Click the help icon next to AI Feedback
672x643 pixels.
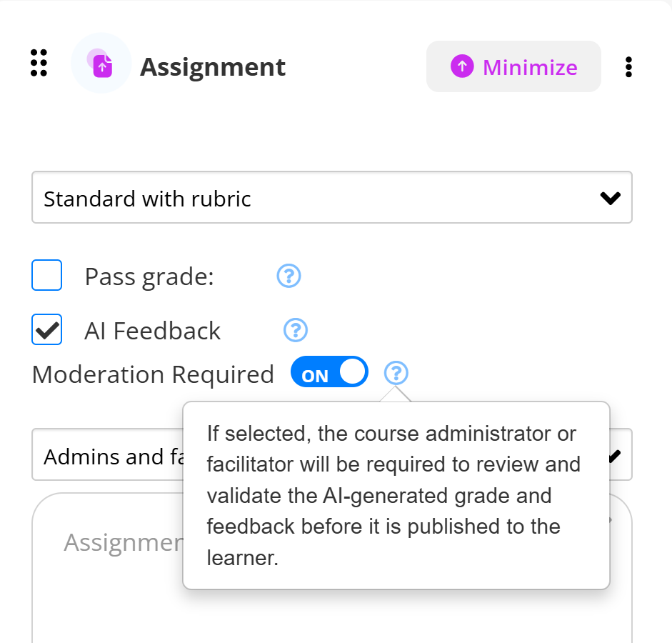coord(296,330)
